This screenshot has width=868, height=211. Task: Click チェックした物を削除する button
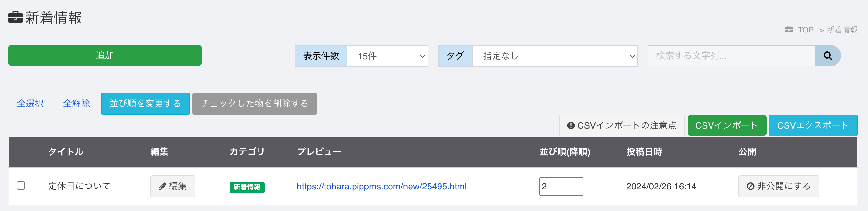click(x=254, y=103)
